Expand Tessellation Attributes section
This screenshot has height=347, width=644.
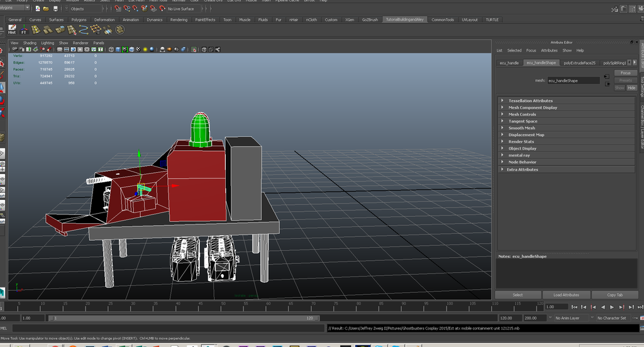point(566,101)
